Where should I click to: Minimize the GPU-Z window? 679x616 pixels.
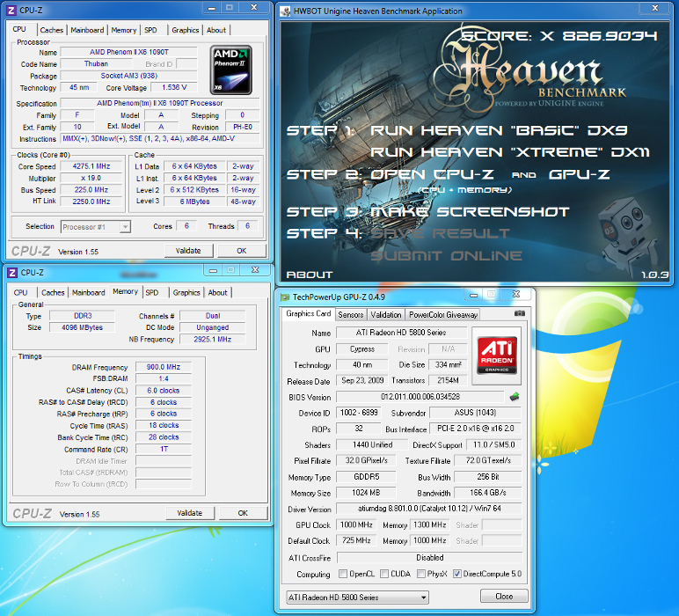474,295
